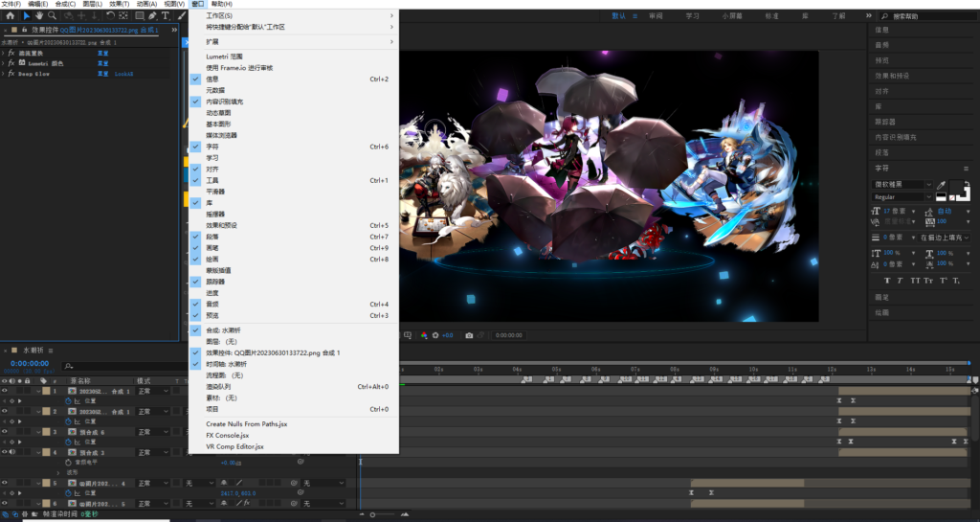
Task: Open the 在描边上填充 stroke option dropdown
Action: [944, 238]
